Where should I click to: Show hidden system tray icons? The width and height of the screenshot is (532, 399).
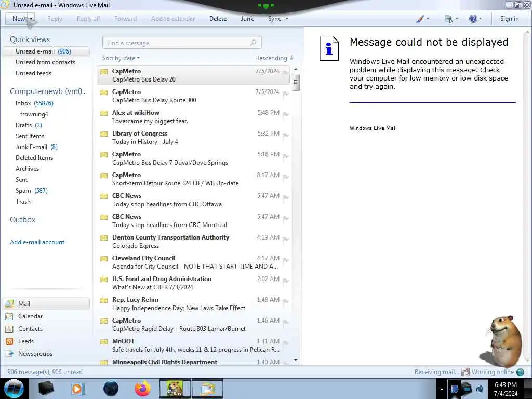(x=442, y=389)
